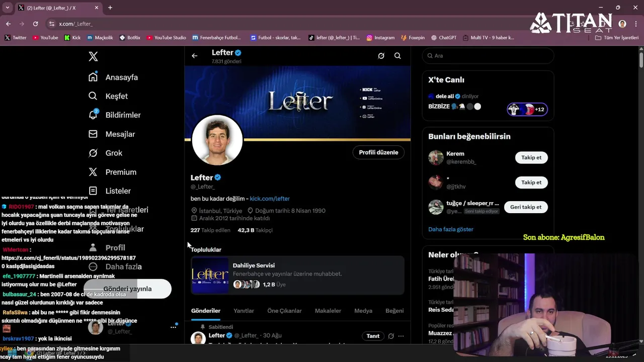The image size is (644, 362).
Task: Select the Yanıtlar tab
Action: pyautogui.click(x=244, y=311)
